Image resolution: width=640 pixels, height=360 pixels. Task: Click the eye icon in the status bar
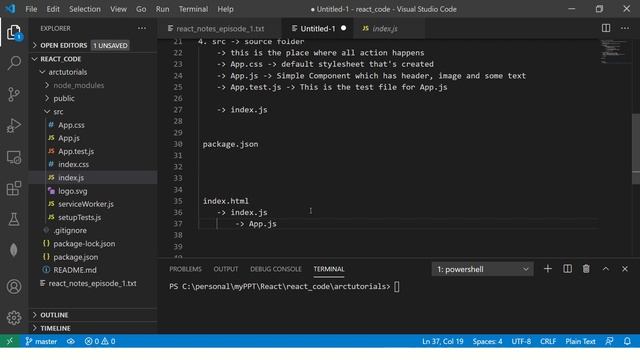[71, 341]
